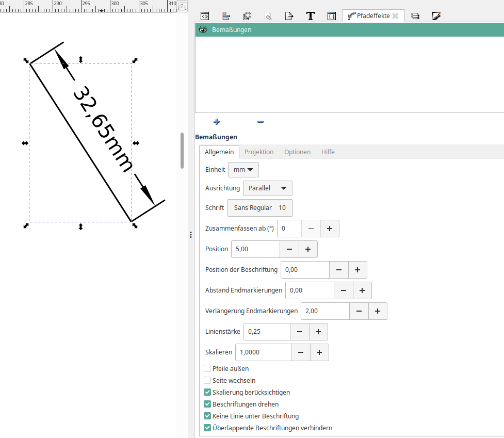Click the Position value field
Screen dimensions: 504x438
(255, 249)
